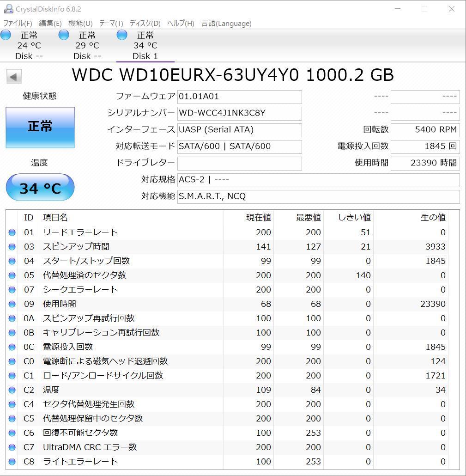Click the status dot of row 0C 電源投入回数
This screenshot has width=466, height=476.
coord(12,347)
